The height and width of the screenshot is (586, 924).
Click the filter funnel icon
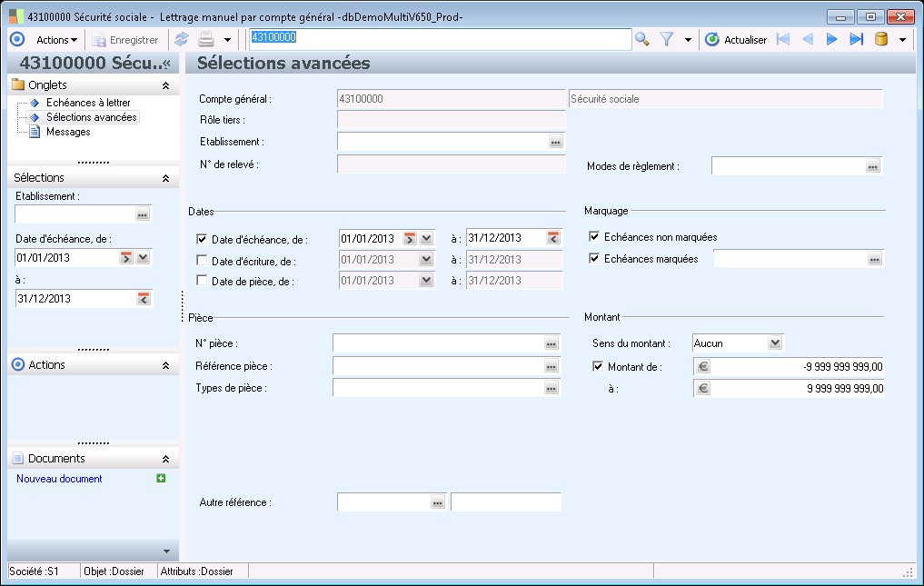pyautogui.click(x=667, y=39)
